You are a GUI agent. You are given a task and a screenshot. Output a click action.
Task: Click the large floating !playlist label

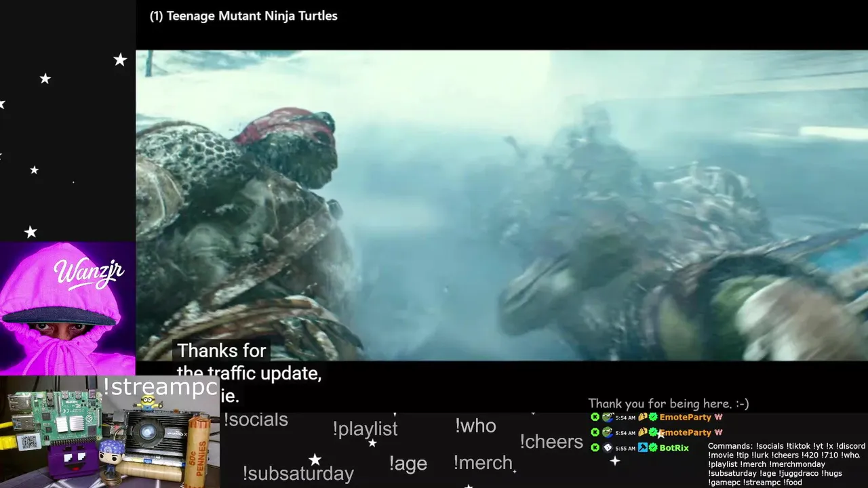click(x=365, y=429)
